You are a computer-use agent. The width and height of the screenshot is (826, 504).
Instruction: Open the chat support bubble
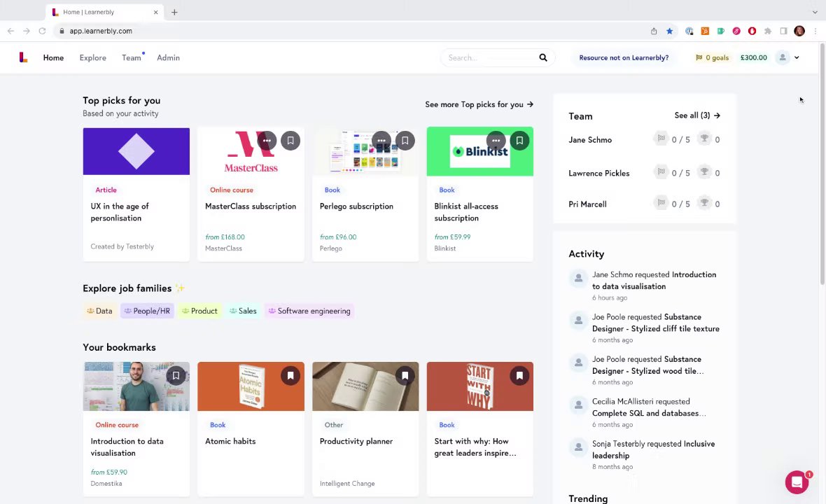tap(797, 482)
